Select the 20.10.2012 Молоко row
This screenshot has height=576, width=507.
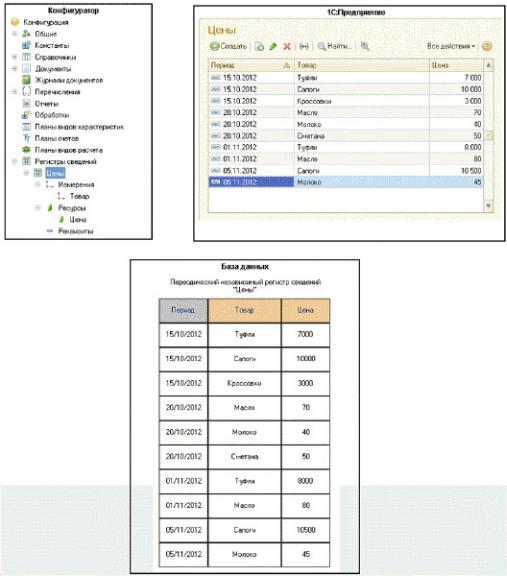click(x=346, y=124)
